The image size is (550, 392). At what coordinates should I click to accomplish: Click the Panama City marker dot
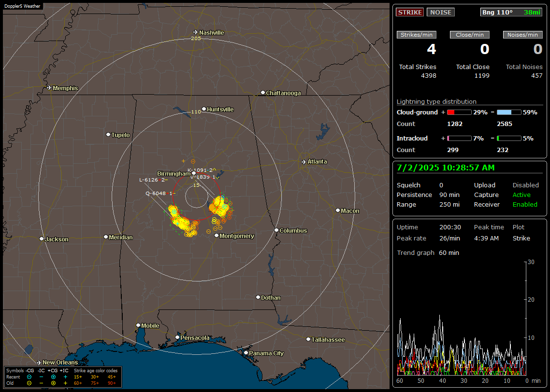[x=246, y=353]
